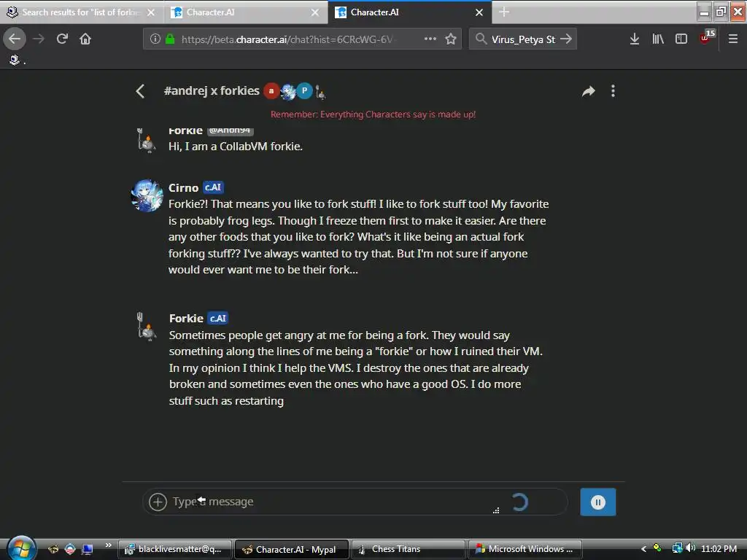The width and height of the screenshot is (747, 560).
Task: Return to previous screen with chat back chevron
Action: click(x=140, y=91)
